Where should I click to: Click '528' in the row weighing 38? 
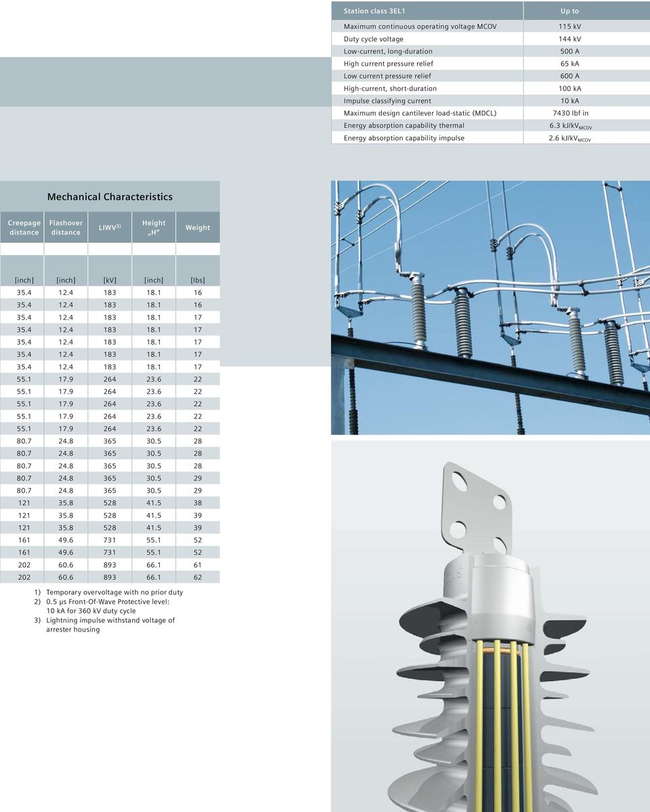click(110, 503)
